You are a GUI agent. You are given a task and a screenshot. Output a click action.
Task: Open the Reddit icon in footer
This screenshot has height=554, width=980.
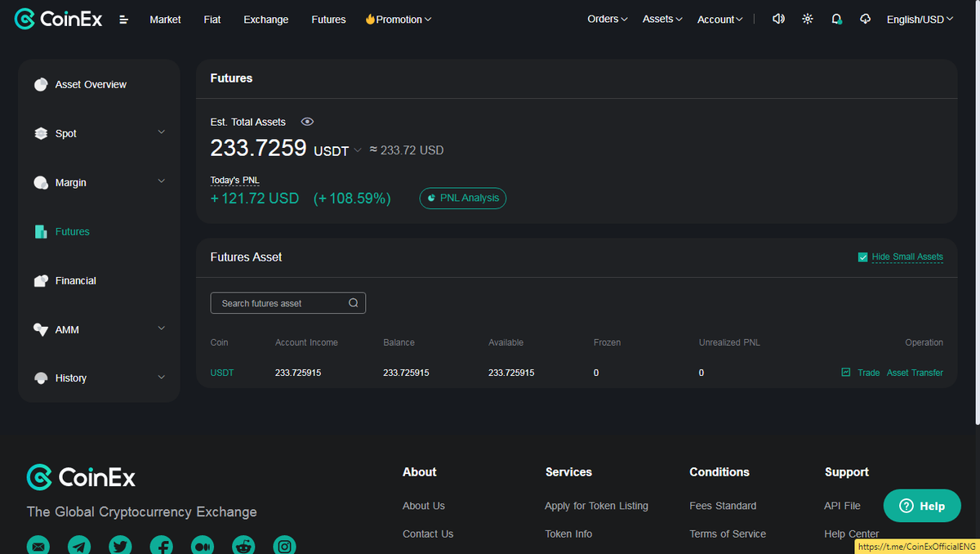[x=243, y=546]
